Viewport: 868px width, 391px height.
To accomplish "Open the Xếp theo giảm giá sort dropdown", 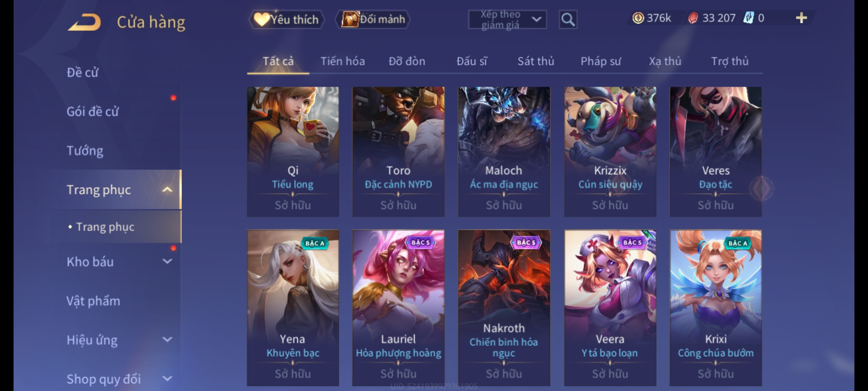I will point(507,20).
